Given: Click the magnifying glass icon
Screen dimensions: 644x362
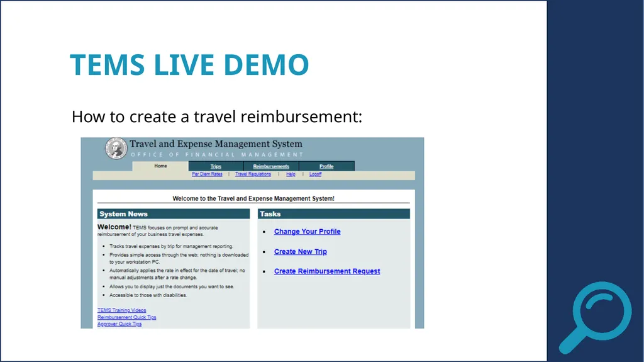Looking at the screenshot, I should tap(595, 317).
